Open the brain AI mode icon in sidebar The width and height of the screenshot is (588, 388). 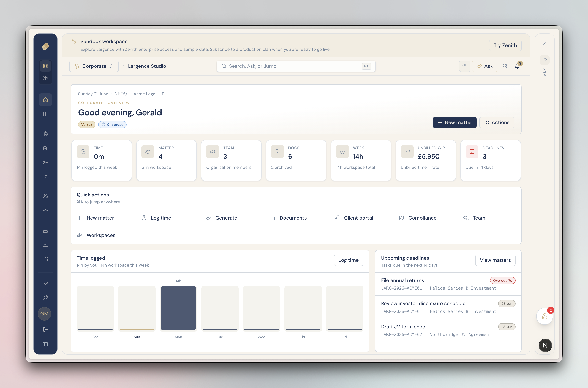[45, 78]
